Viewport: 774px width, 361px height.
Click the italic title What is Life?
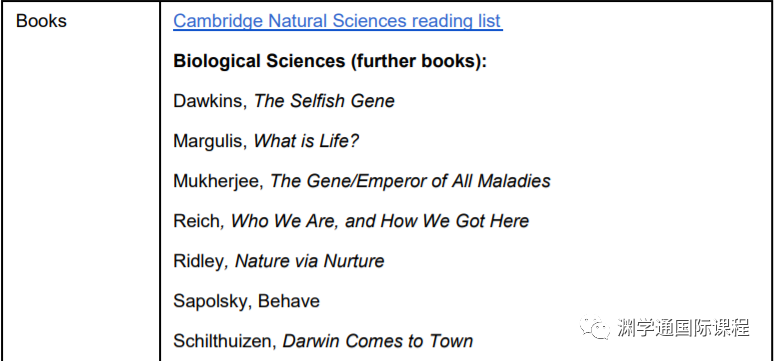(307, 141)
